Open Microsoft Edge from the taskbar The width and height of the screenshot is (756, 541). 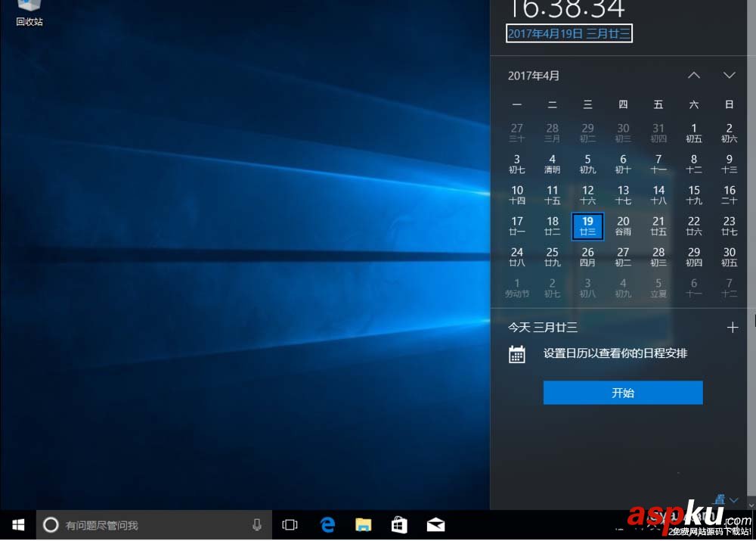click(327, 524)
